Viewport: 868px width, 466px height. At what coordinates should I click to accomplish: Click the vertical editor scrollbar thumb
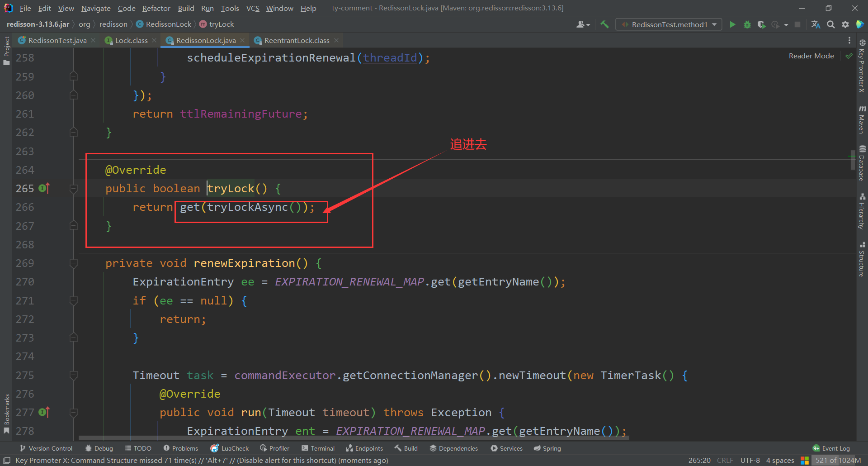pyautogui.click(x=854, y=159)
